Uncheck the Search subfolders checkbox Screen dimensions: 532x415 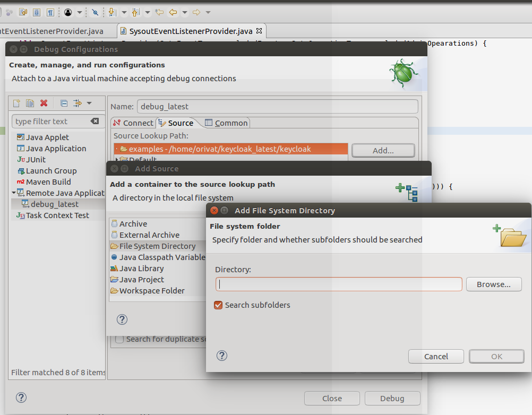point(218,305)
